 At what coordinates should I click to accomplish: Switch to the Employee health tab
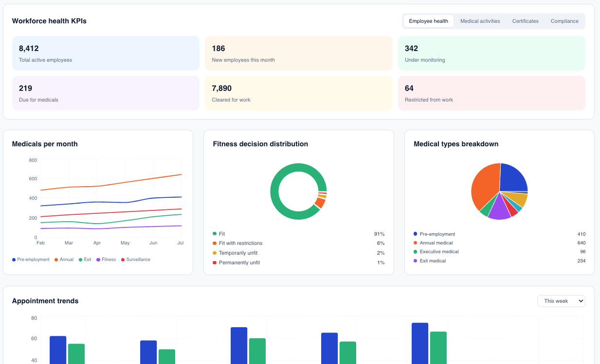click(x=428, y=21)
